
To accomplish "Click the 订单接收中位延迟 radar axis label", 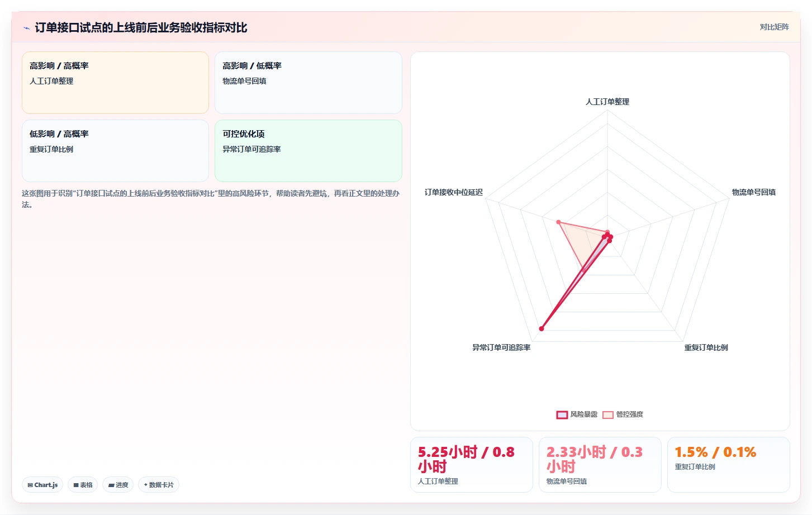I will pos(454,192).
